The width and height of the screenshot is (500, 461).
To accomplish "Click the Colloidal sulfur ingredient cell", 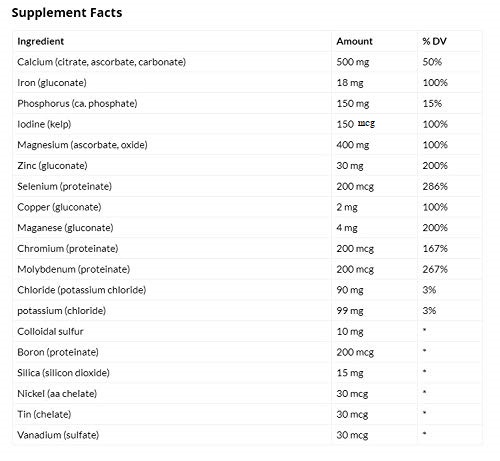I will [x=172, y=331].
